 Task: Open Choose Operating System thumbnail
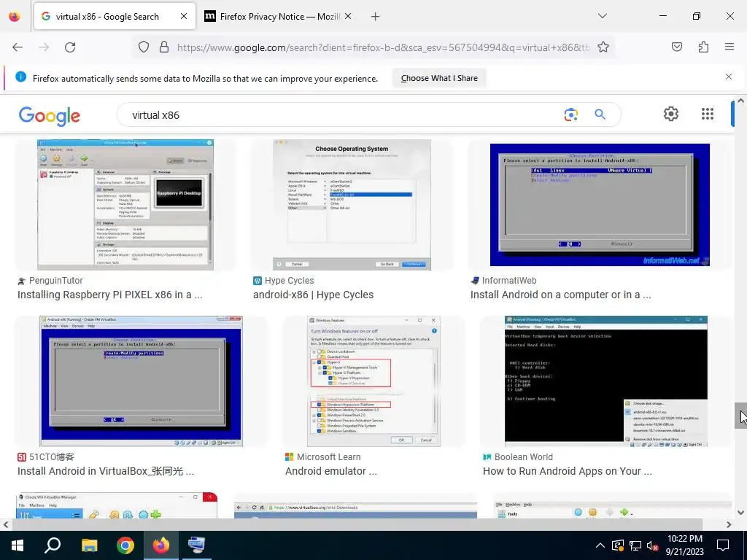point(352,205)
